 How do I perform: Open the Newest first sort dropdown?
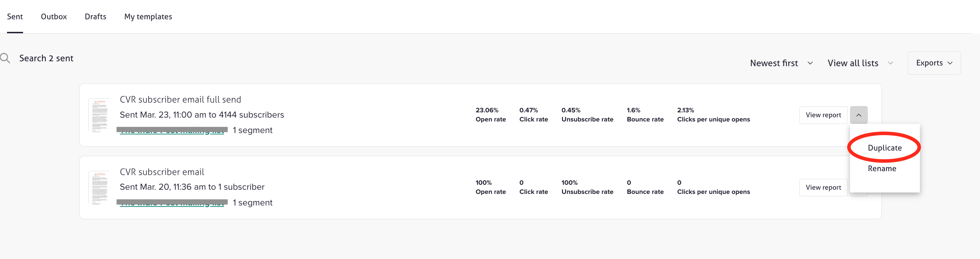pos(781,63)
